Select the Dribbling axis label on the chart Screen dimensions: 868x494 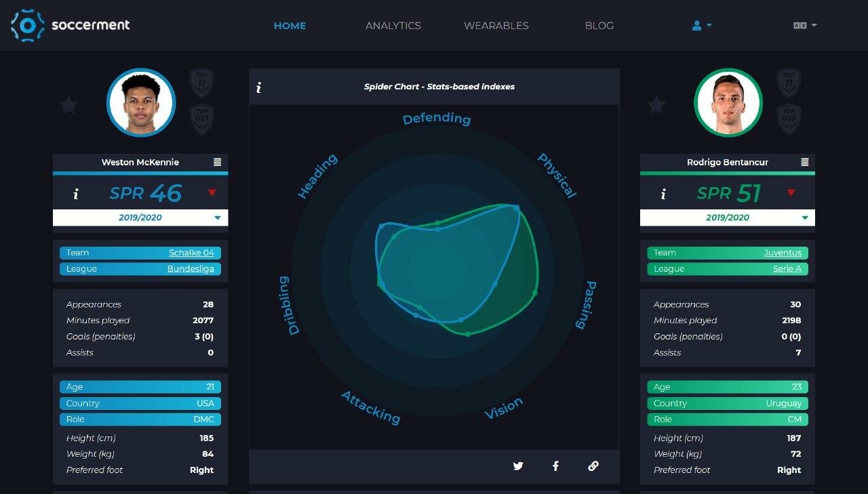(x=290, y=306)
